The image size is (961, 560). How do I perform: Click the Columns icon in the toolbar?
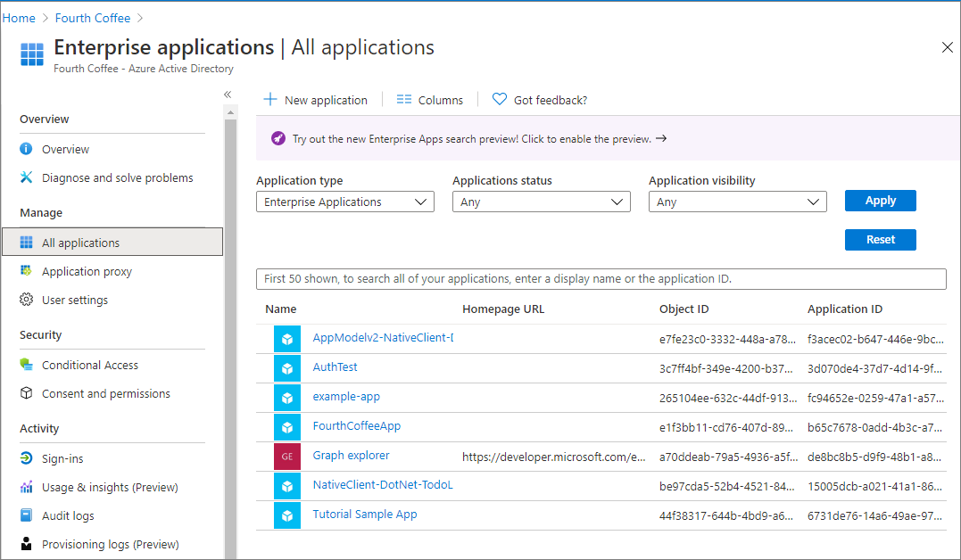[403, 99]
